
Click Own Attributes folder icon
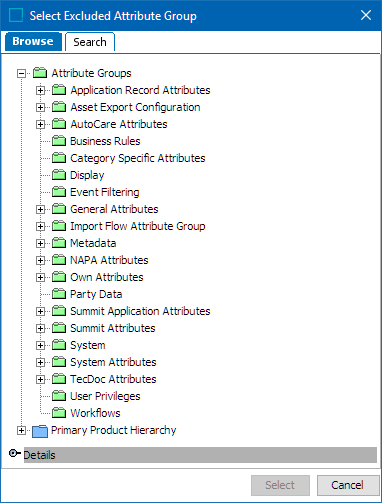click(59, 277)
